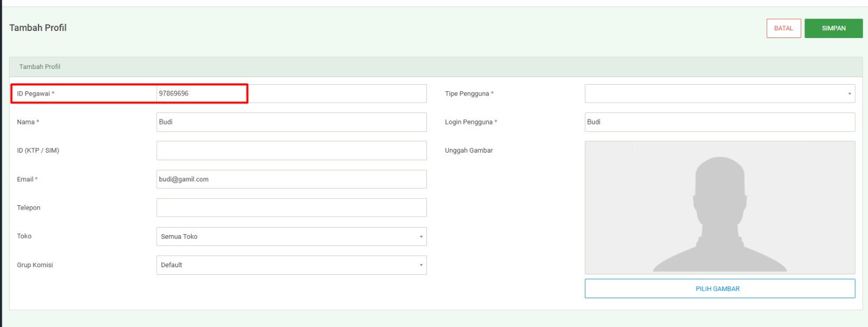Screen dimensions: 868x327
Task: Click the Unggah Gambar label
Action: pos(469,150)
